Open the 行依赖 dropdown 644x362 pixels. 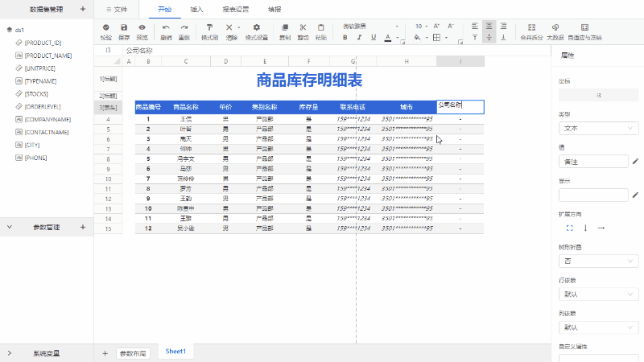tap(598, 294)
